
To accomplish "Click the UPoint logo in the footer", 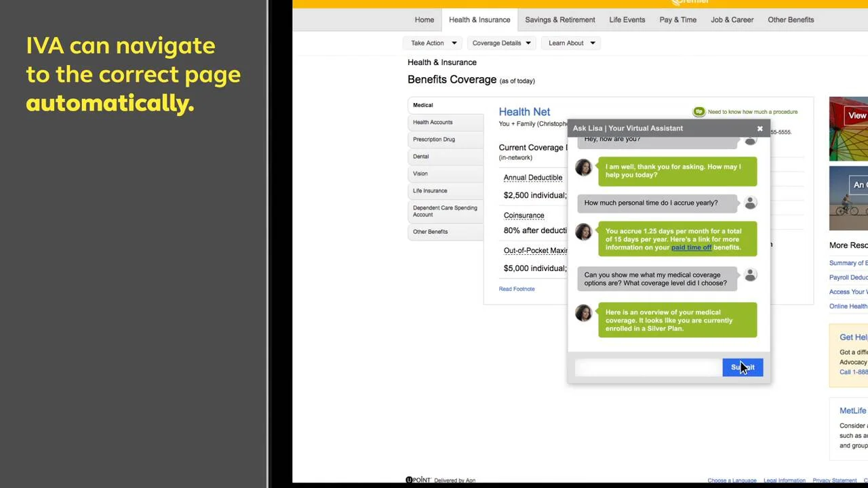I will click(x=418, y=480).
